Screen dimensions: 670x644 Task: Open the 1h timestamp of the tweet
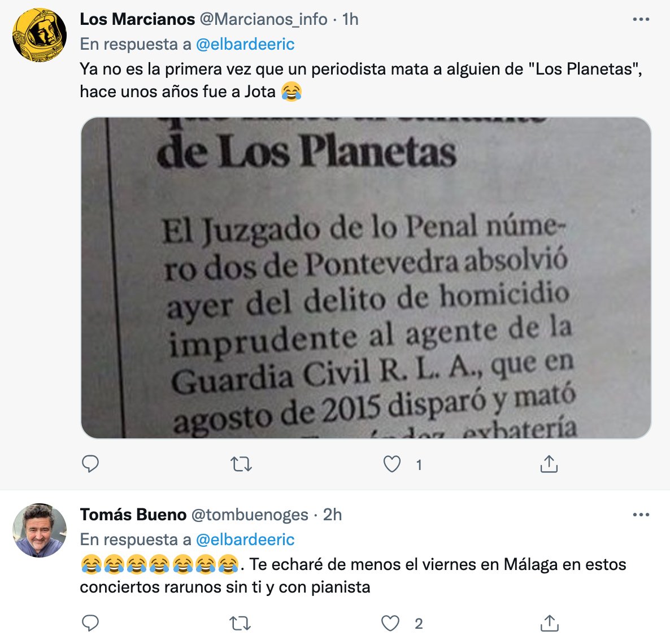[350, 19]
